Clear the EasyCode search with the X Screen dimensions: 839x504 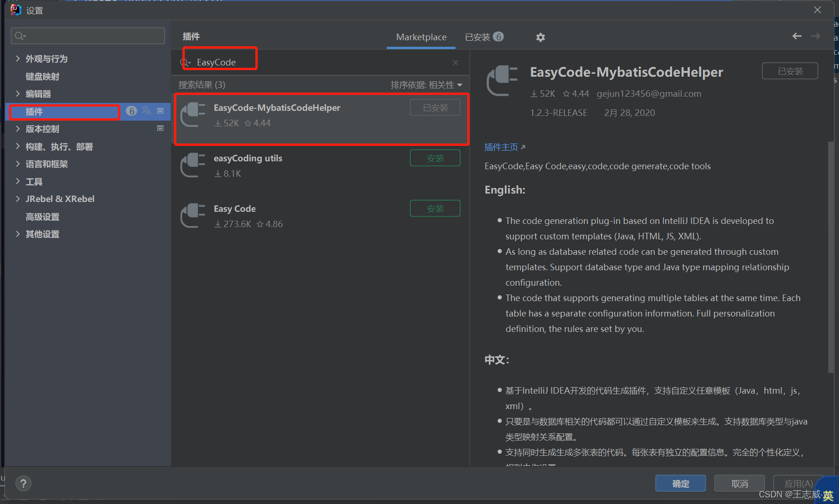(x=455, y=62)
